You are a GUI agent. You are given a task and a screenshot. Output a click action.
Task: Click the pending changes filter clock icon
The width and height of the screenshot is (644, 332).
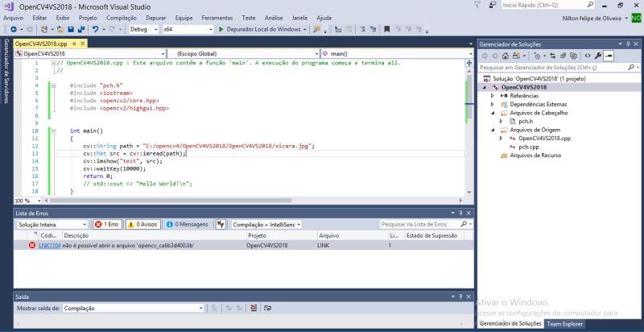click(x=537, y=56)
